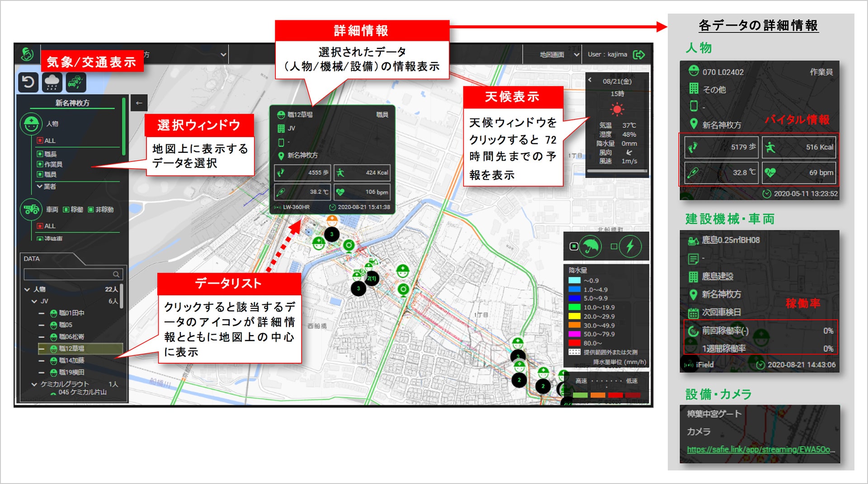This screenshot has width=868, height=484.
Task: Select 職05 in the data list
Action: coord(66,325)
